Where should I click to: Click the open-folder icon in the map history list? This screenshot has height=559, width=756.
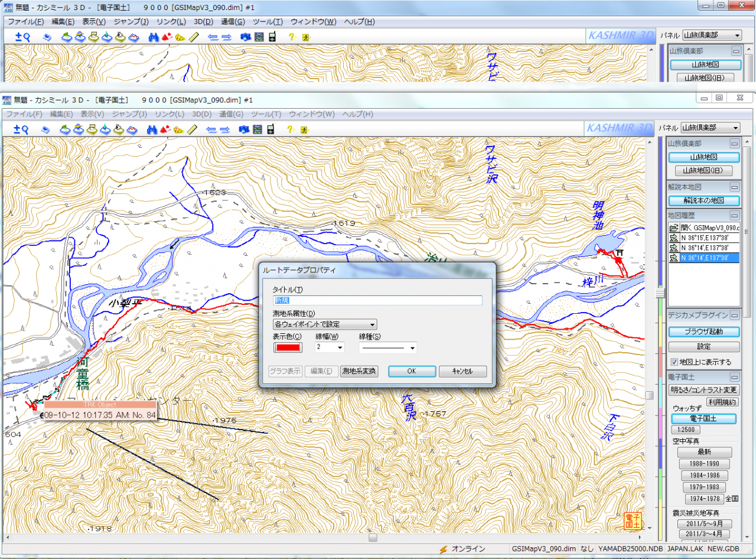pos(673,228)
